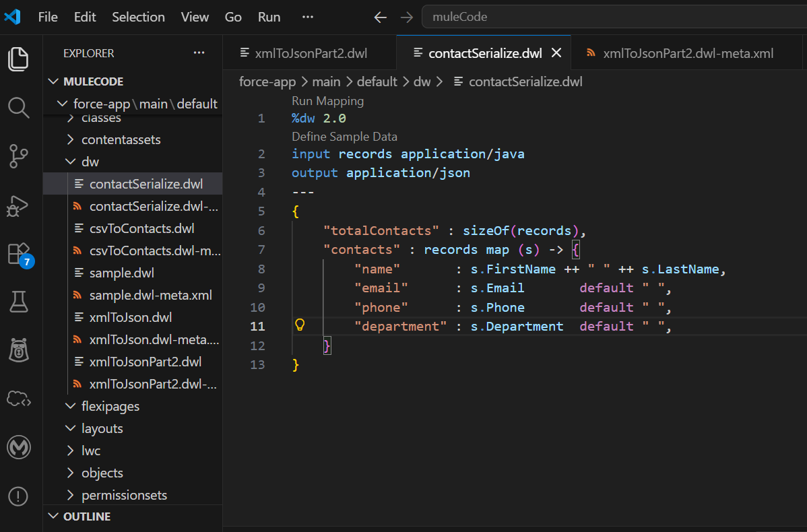Open the Explorer view icon
The image size is (807, 532).
pos(18,59)
